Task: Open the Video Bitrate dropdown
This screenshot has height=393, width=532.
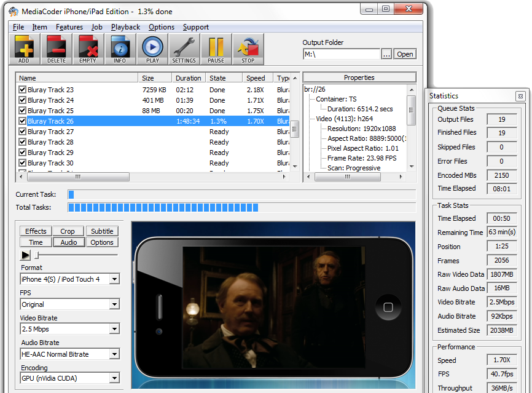Action: point(115,329)
